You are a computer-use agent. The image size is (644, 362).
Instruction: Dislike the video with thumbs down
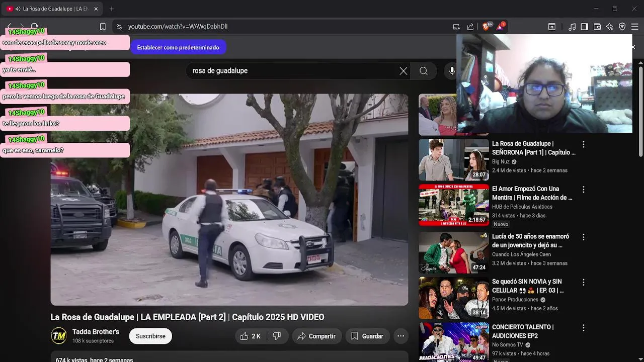[277, 336]
